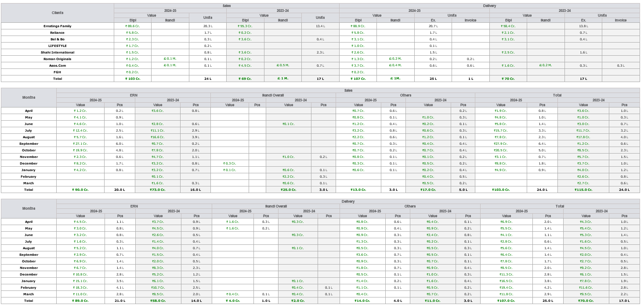The height and width of the screenshot is (308, 644).
Task: Click Ikandi Overall header in Sales monthly table
Action: tap(273, 95)
